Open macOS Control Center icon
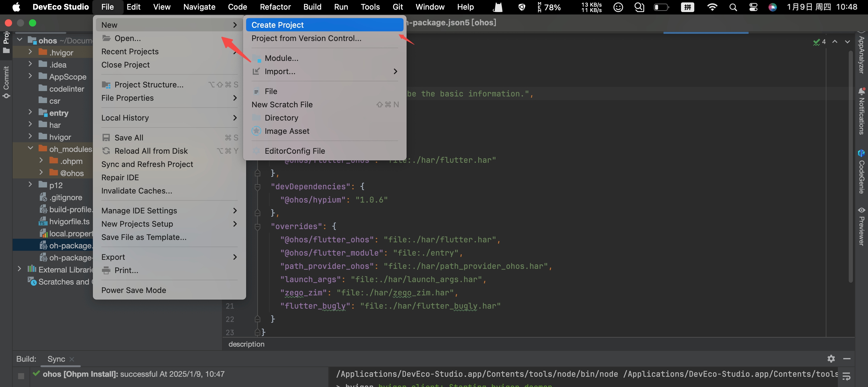The image size is (868, 387). 753,7
